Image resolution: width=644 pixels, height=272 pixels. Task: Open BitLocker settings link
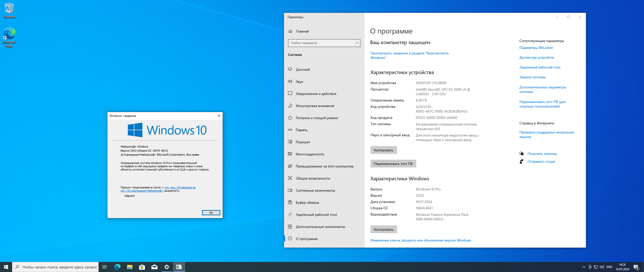pyautogui.click(x=536, y=48)
